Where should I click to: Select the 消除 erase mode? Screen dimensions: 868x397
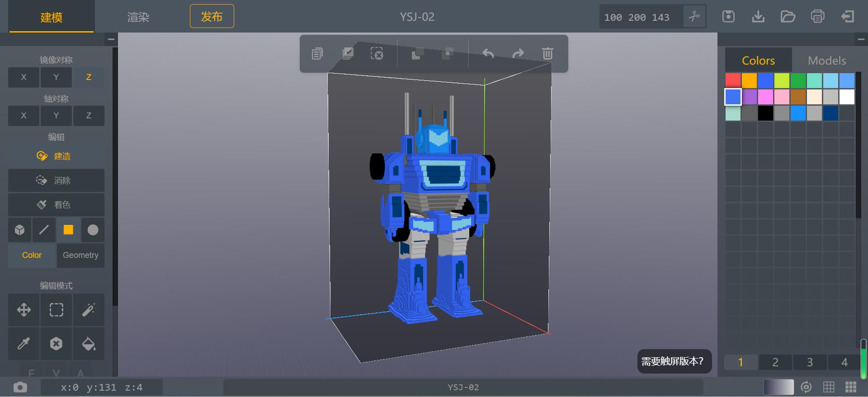[x=56, y=181]
